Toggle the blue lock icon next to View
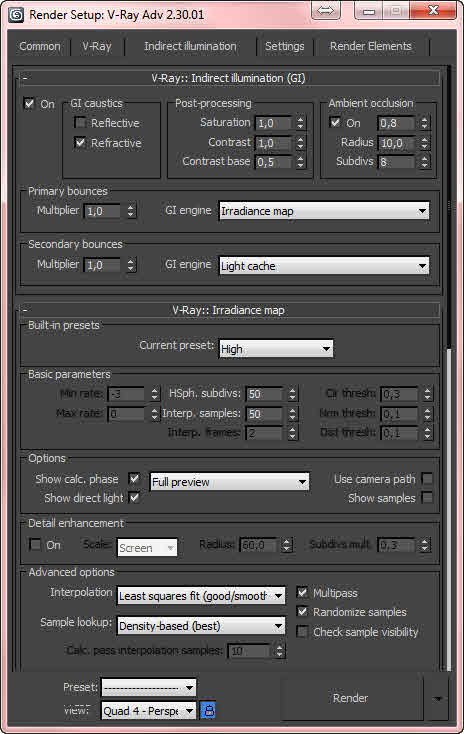 [208, 710]
